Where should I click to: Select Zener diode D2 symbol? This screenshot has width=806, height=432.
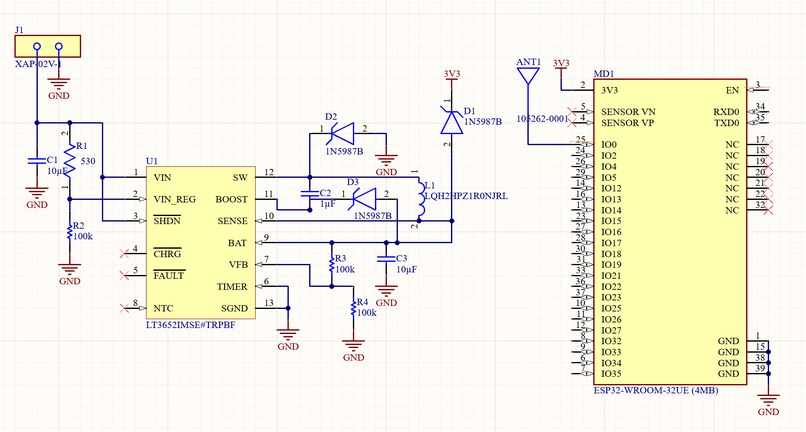point(342,133)
